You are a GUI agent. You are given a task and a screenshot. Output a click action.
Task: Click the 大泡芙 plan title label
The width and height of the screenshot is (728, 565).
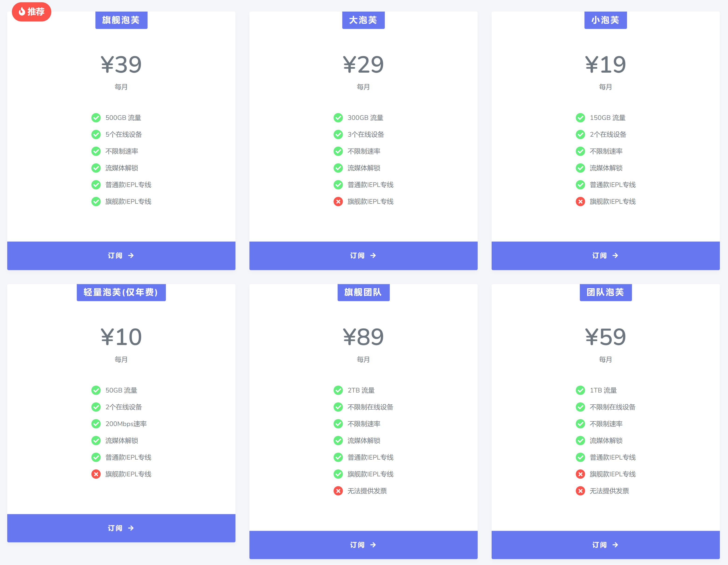click(x=363, y=20)
